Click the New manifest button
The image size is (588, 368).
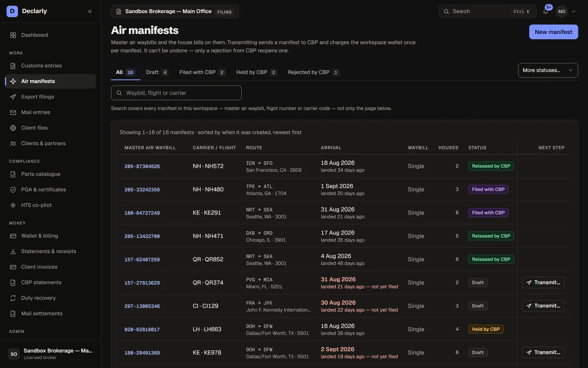[553, 32]
